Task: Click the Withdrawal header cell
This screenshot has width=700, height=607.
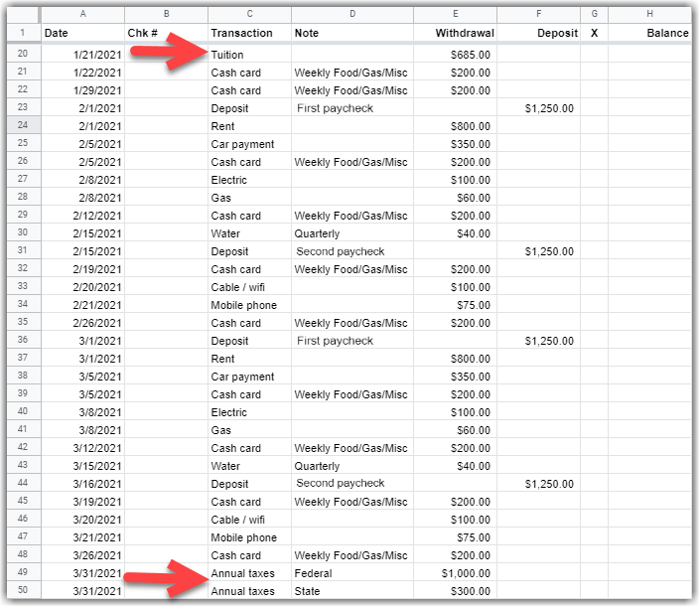Action: pyautogui.click(x=456, y=33)
